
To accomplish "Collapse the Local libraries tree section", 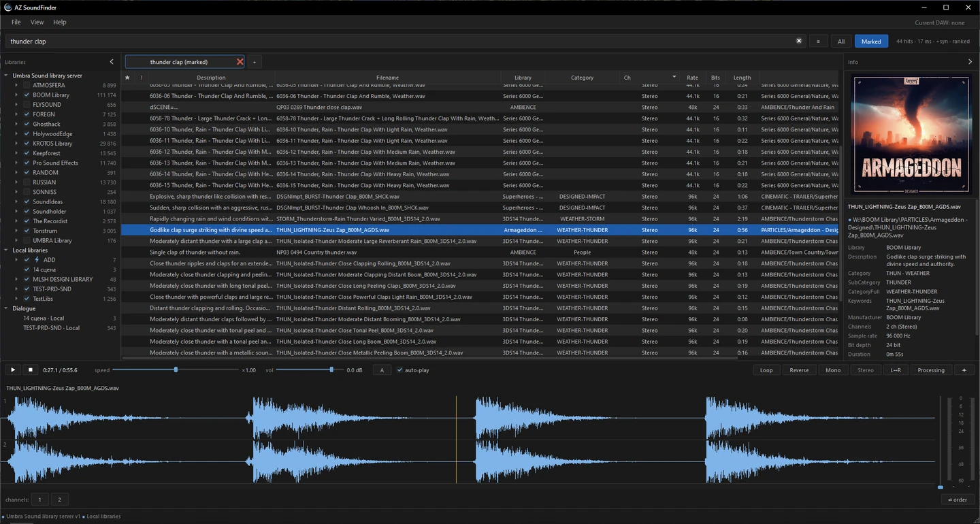I will pos(6,250).
